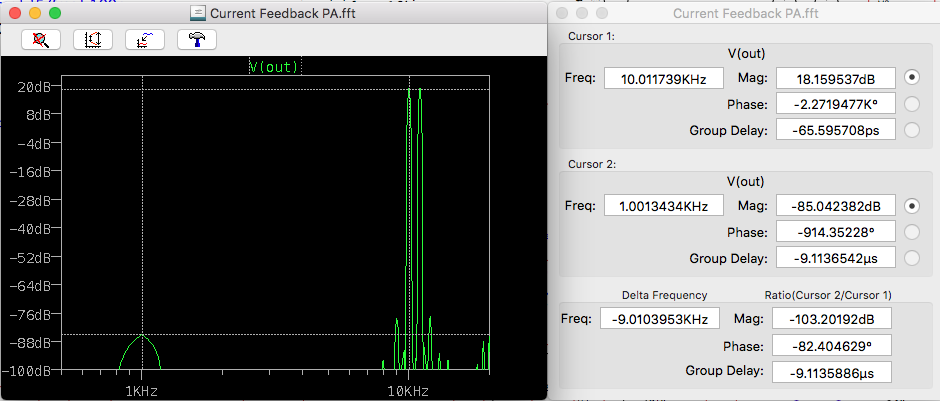Click the -40dB y-axis label
The width and height of the screenshot is (940, 401).
point(29,228)
